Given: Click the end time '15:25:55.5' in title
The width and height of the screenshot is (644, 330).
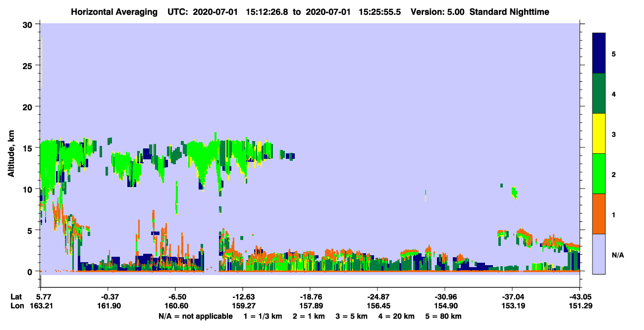Looking at the screenshot, I should [x=380, y=12].
